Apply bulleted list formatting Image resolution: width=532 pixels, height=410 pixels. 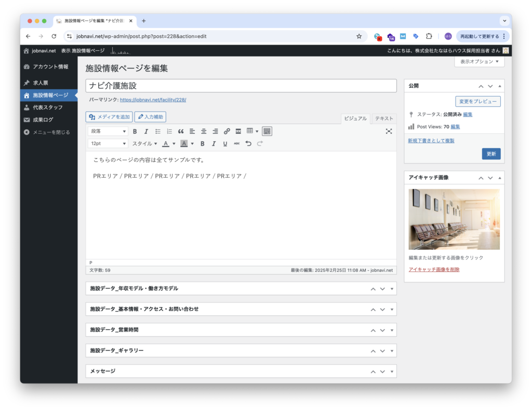click(x=158, y=131)
